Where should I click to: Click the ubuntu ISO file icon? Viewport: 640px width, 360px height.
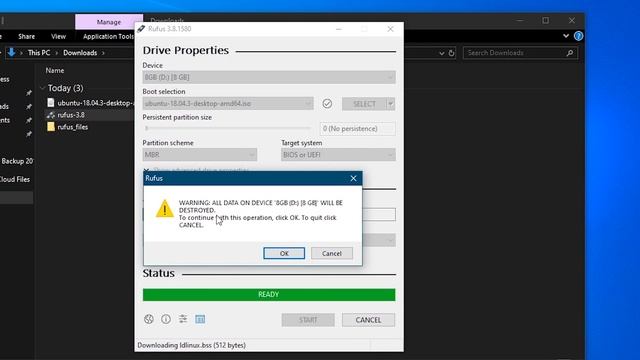click(51, 102)
